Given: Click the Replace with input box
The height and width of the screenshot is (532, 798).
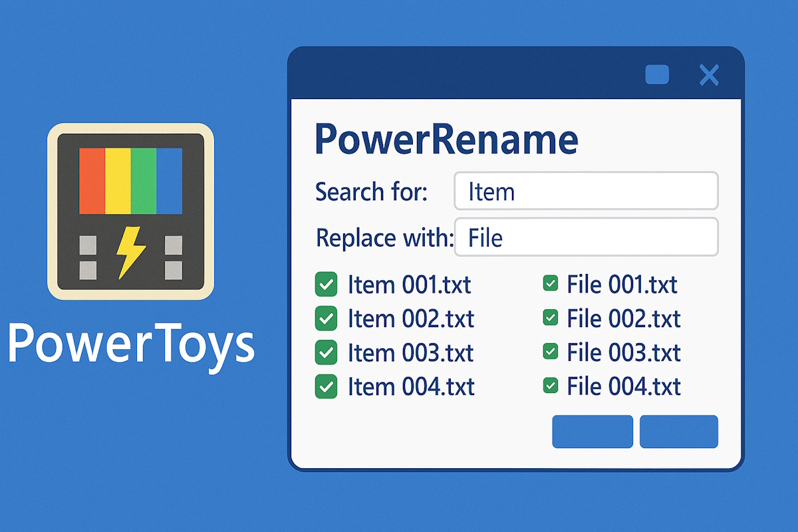Looking at the screenshot, I should [x=585, y=237].
